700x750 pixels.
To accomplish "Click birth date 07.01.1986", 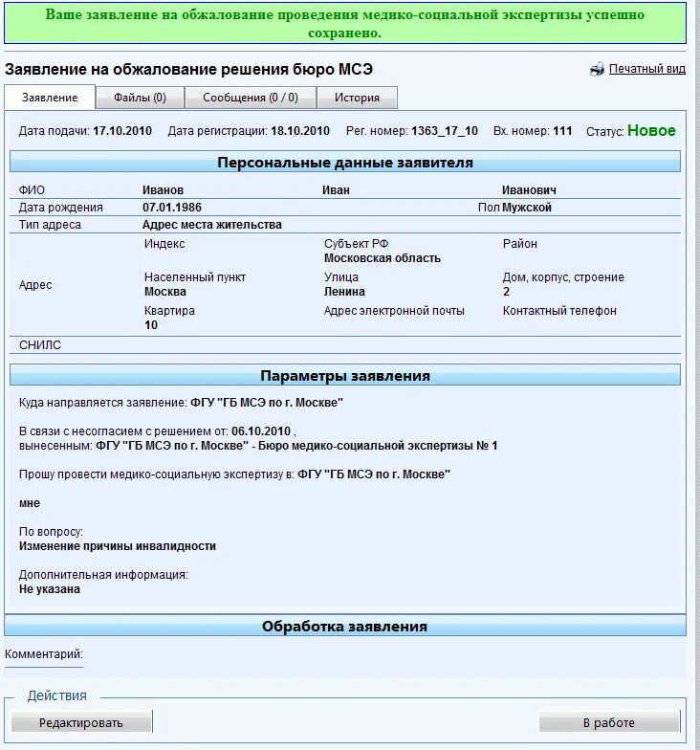I will coord(172,208).
